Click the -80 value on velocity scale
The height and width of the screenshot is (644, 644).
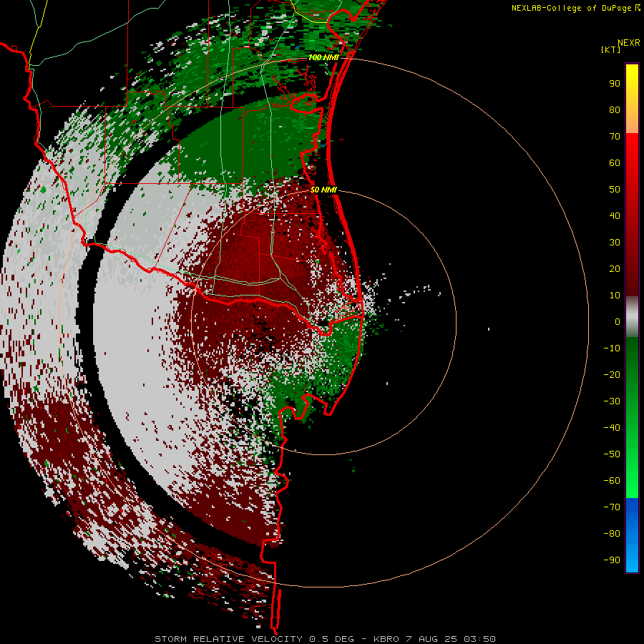coord(612,534)
